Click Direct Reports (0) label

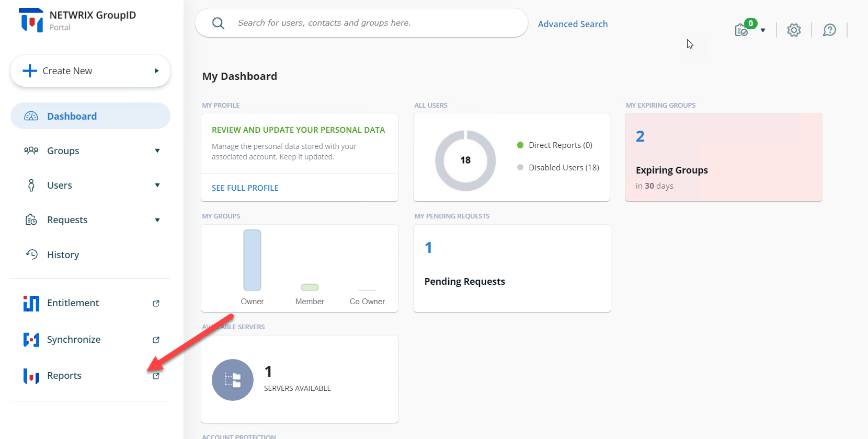tap(560, 145)
